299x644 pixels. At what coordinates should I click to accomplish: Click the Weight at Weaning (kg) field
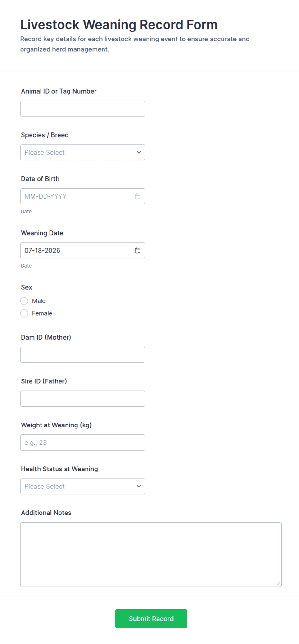83,443
